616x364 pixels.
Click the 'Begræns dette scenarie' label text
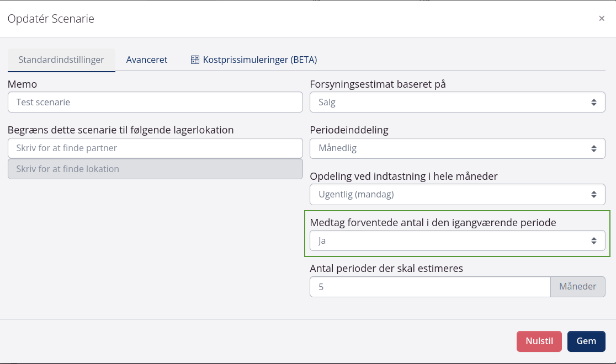[121, 130]
